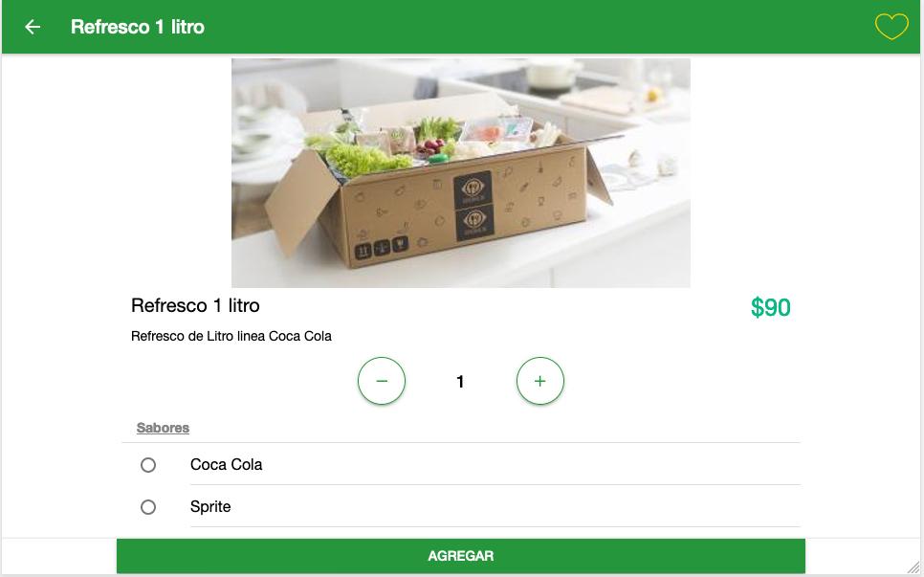Image resolution: width=924 pixels, height=577 pixels.
Task: Choose the Coca Cola flavor label
Action: coord(227,464)
